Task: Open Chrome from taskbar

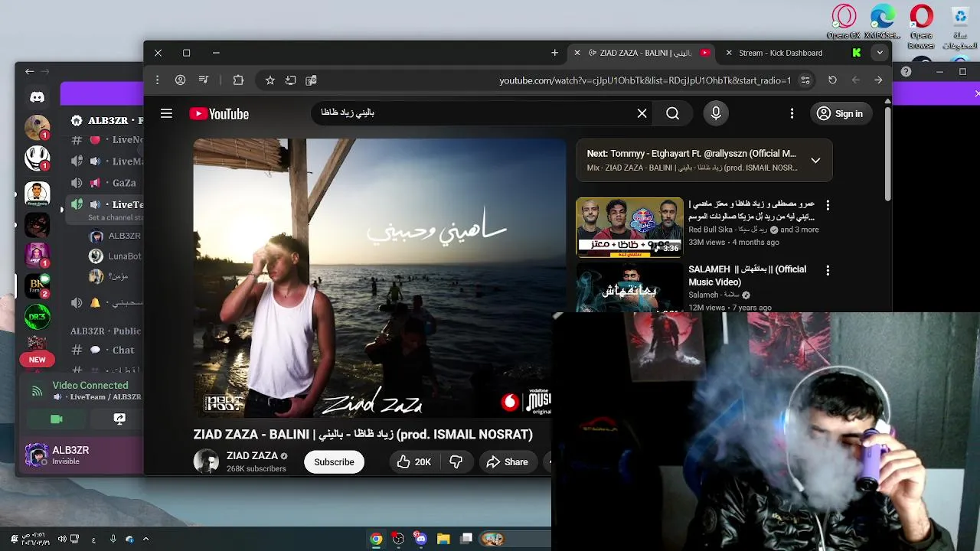Action: point(376,539)
